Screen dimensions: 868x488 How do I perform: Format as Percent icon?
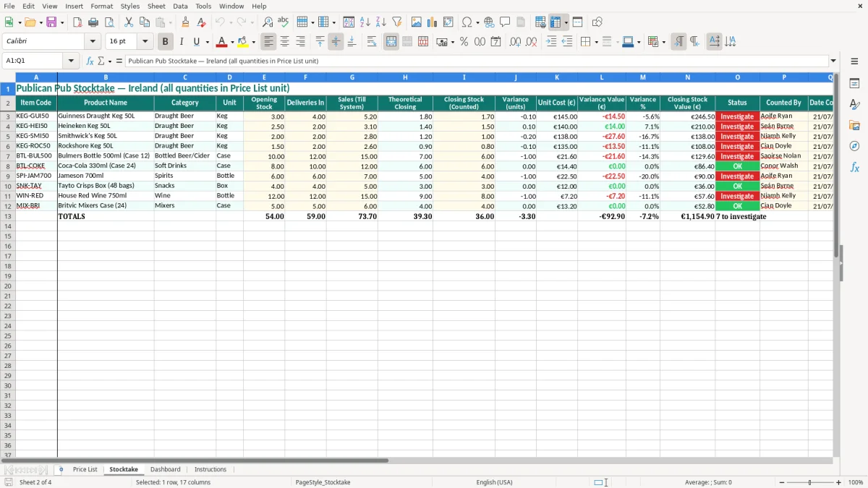[x=464, y=42]
